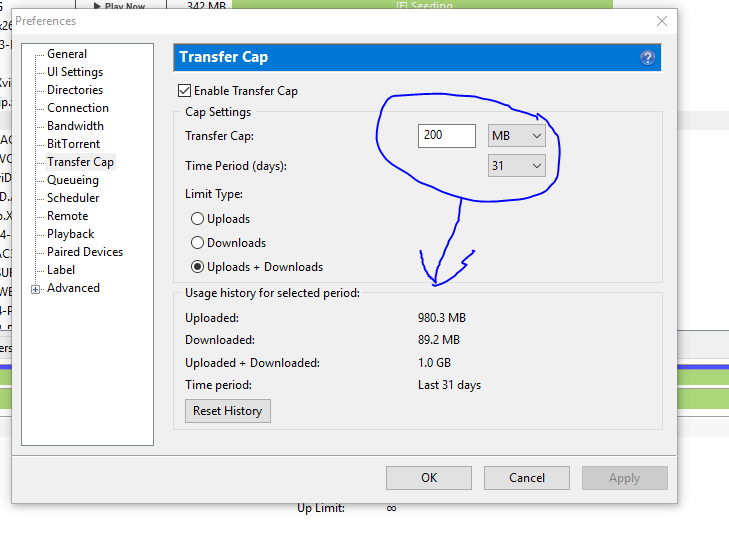Image resolution: width=729 pixels, height=541 pixels.
Task: Toggle the Enable Transfer Cap checkbox
Action: click(184, 91)
